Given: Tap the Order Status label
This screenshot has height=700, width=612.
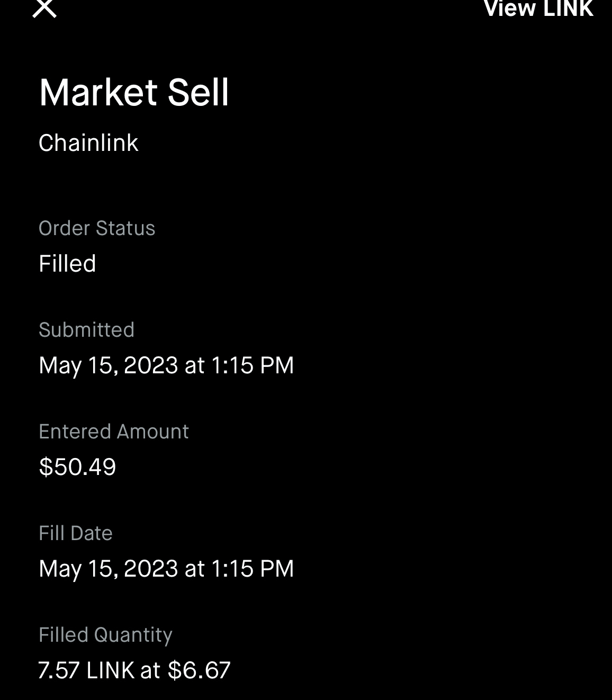Looking at the screenshot, I should tap(97, 228).
